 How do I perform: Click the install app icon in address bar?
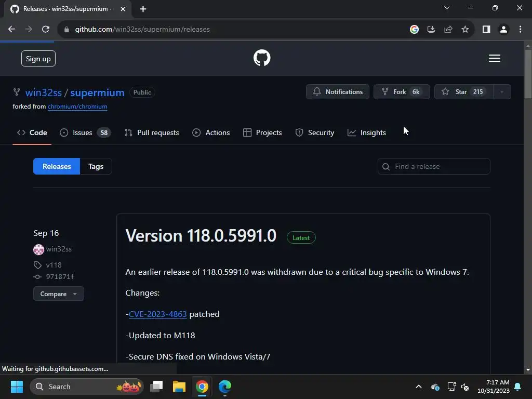pos(431,30)
